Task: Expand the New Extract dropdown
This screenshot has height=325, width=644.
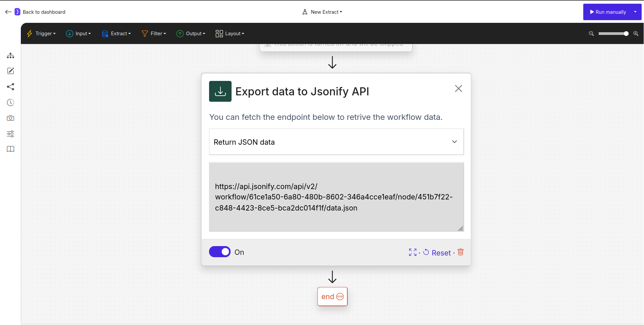Action: (340, 12)
